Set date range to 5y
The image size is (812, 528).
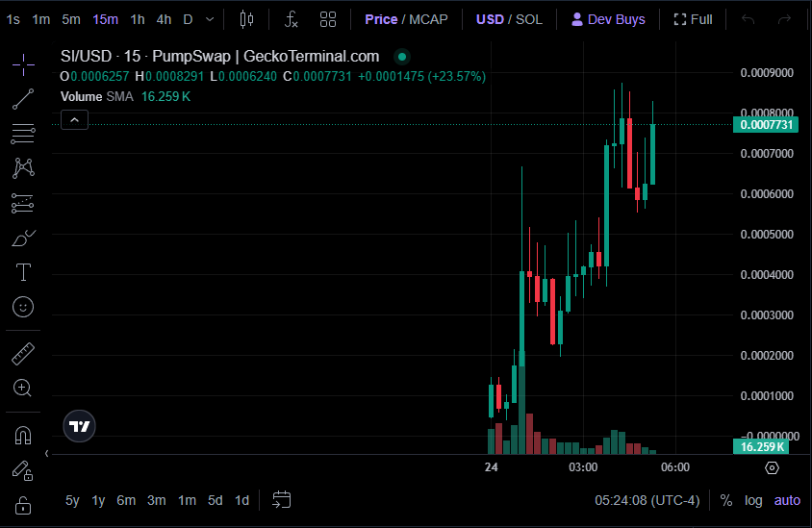click(x=72, y=500)
